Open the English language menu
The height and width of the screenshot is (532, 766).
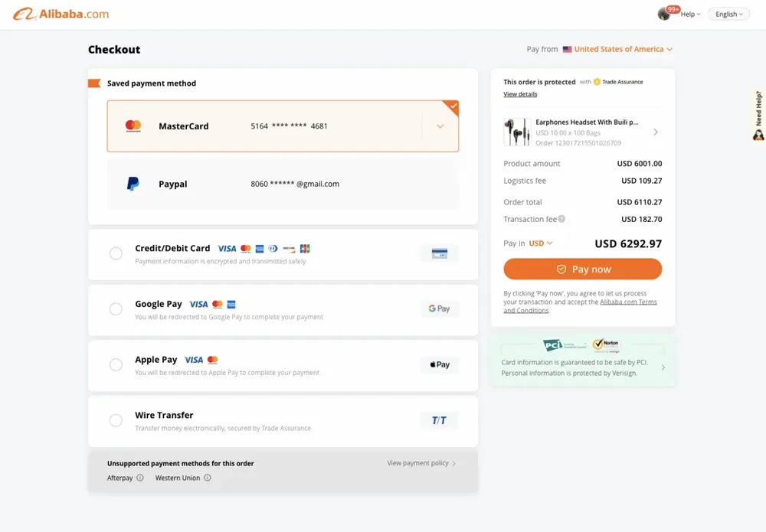pos(728,13)
